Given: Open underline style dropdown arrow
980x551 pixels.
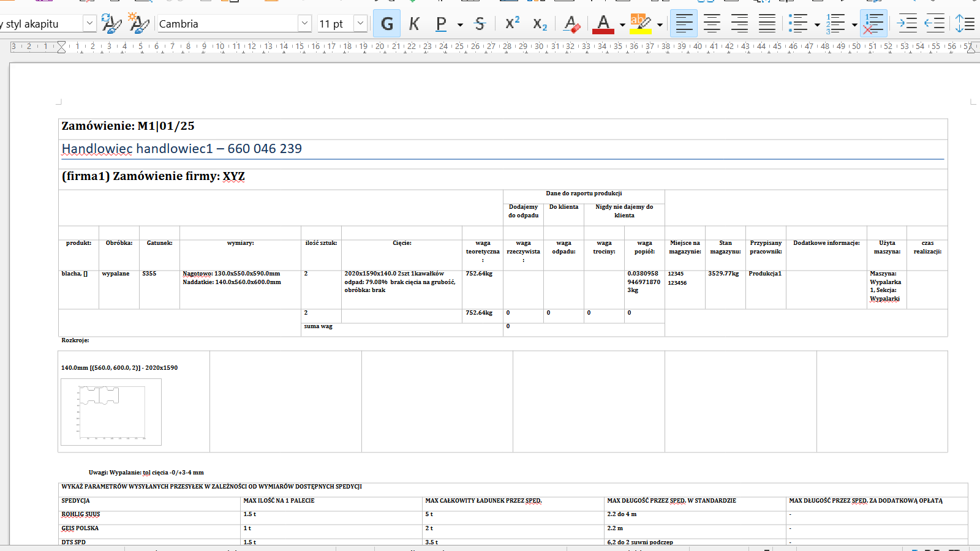Looking at the screenshot, I should (x=460, y=24).
